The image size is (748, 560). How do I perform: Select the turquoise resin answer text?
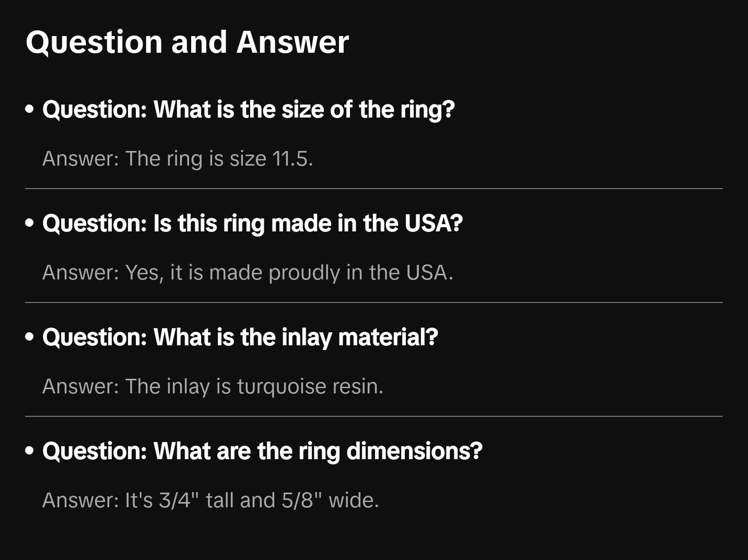[213, 386]
